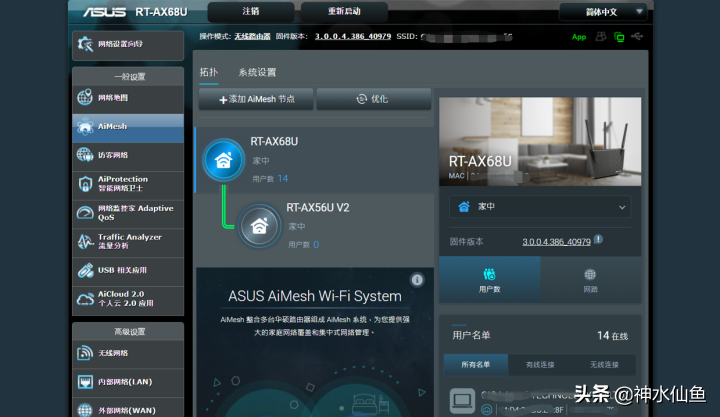Click the RT-AX68U main router node icon
This screenshot has height=417, width=720.
click(x=223, y=158)
